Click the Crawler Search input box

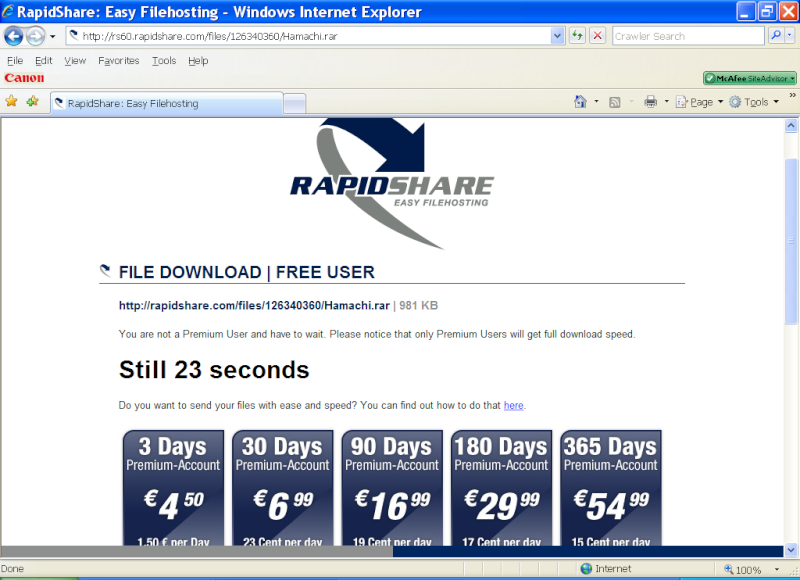click(688, 36)
